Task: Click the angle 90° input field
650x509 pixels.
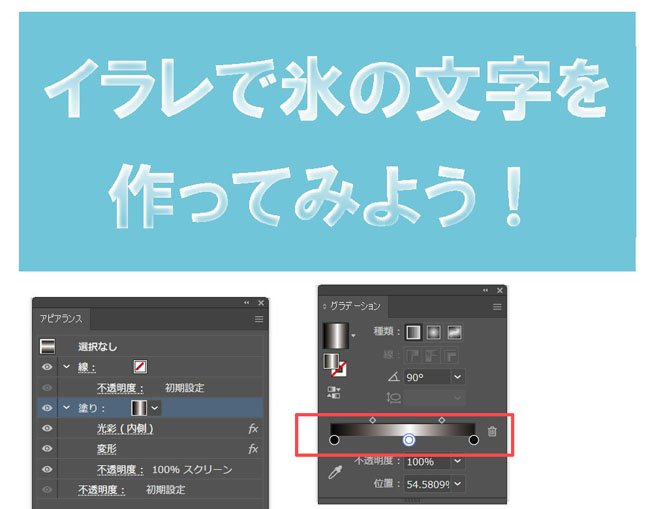Action: [427, 377]
